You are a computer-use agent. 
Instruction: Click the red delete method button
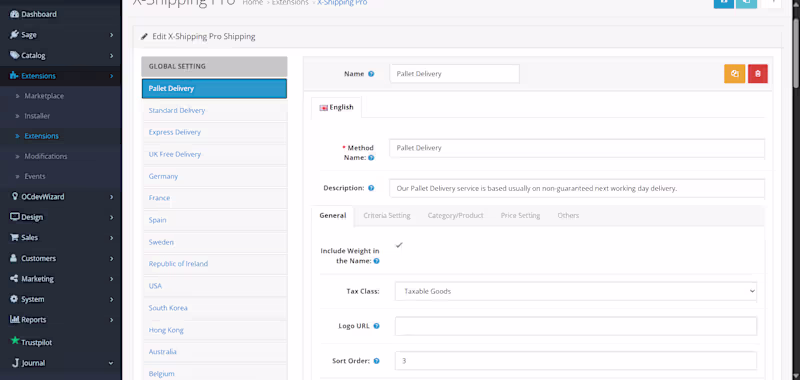pyautogui.click(x=758, y=73)
